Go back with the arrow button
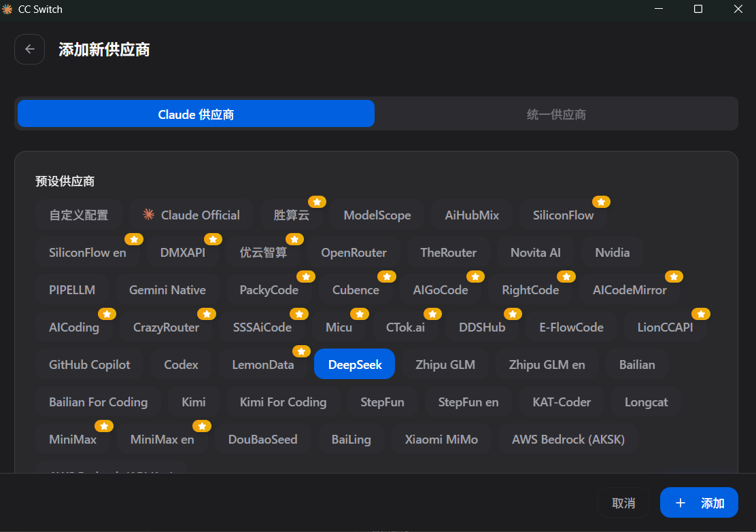The image size is (756, 532). pos(29,49)
